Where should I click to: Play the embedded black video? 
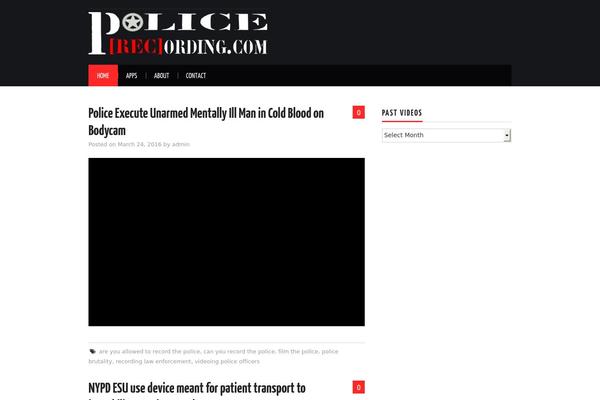227,242
